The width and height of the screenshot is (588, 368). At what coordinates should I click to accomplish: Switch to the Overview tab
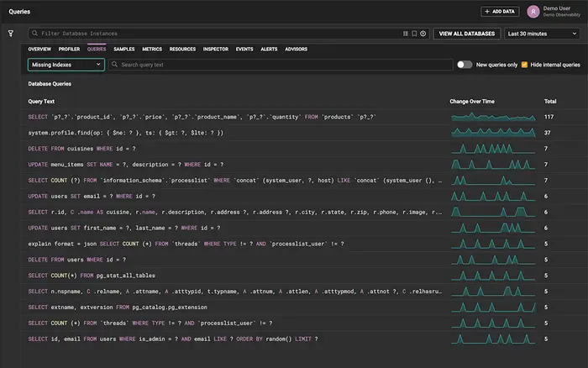pyautogui.click(x=39, y=49)
